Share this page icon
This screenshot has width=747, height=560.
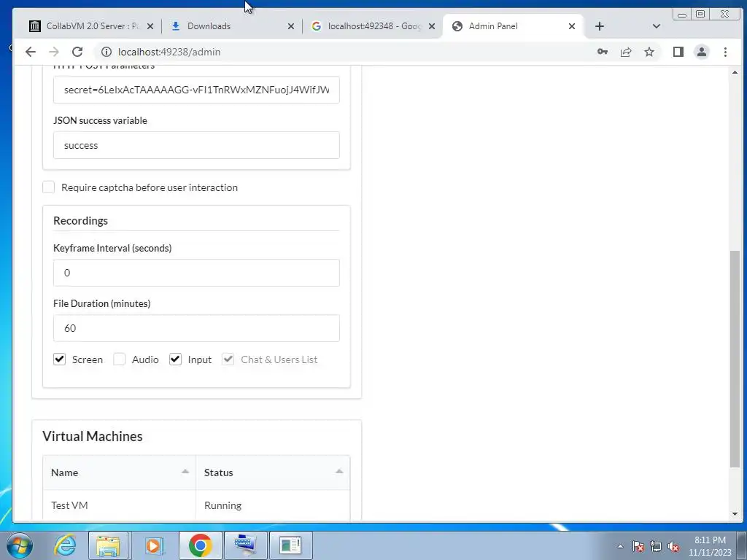pos(625,52)
